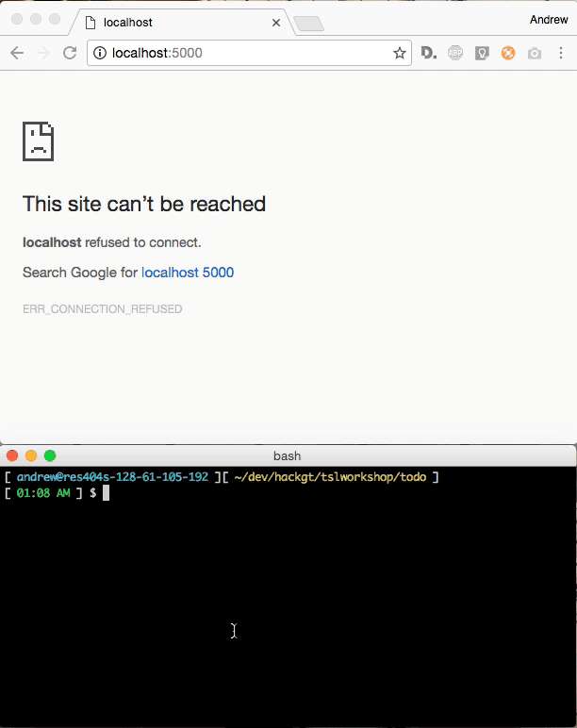Click 'This site can't be reached' heading
This screenshot has width=577, height=728.
point(144,204)
